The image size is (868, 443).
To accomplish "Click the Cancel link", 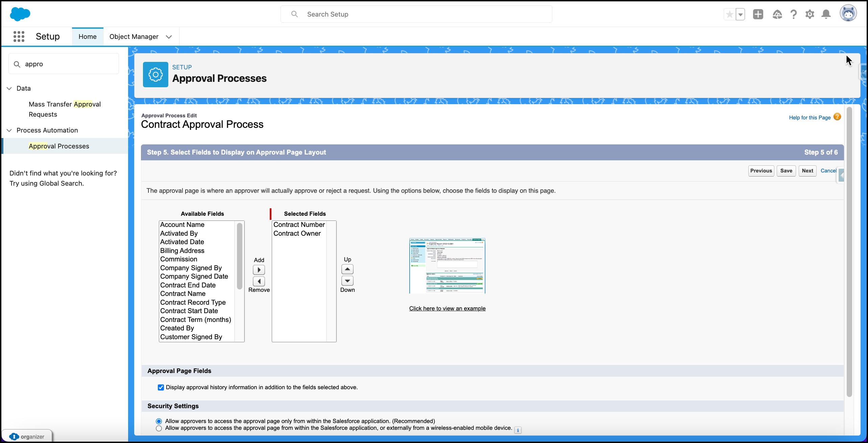I will (828, 171).
